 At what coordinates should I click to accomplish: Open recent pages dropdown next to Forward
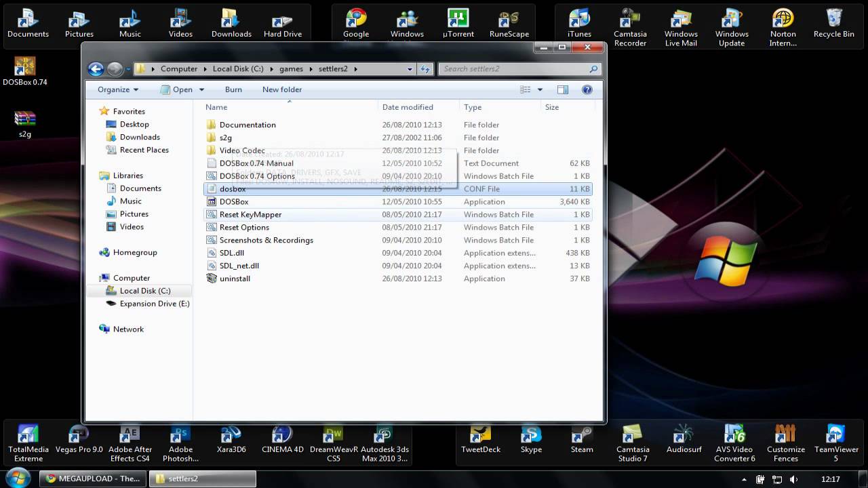pos(127,68)
